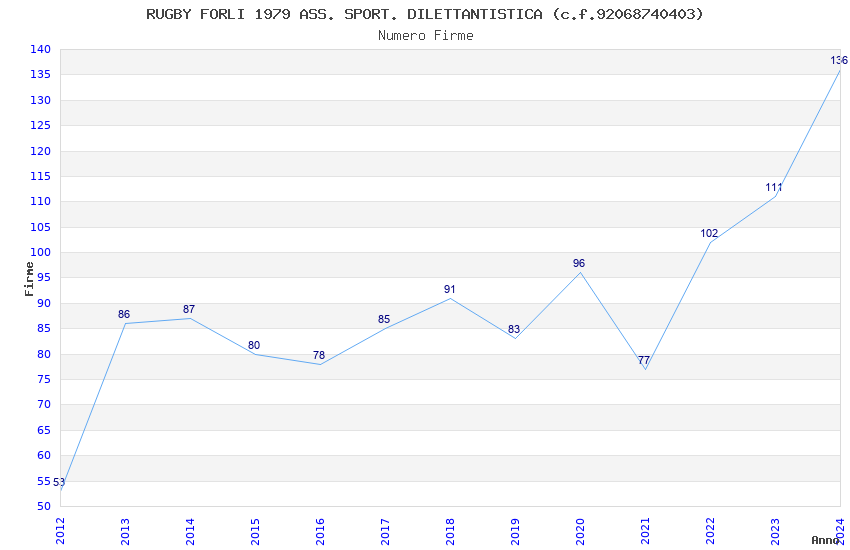This screenshot has width=850, height=550.
Task: Select the Numero Firme subtitle
Action: [x=426, y=36]
